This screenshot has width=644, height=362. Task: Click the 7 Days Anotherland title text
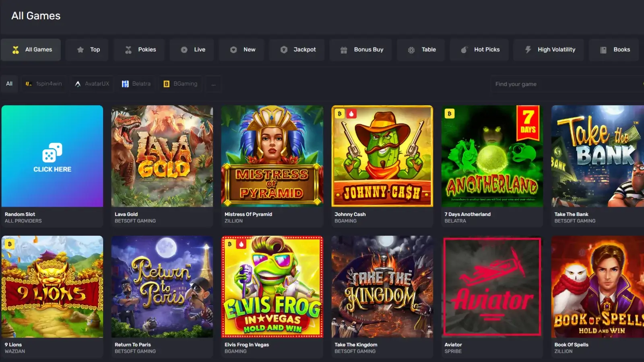click(x=468, y=214)
